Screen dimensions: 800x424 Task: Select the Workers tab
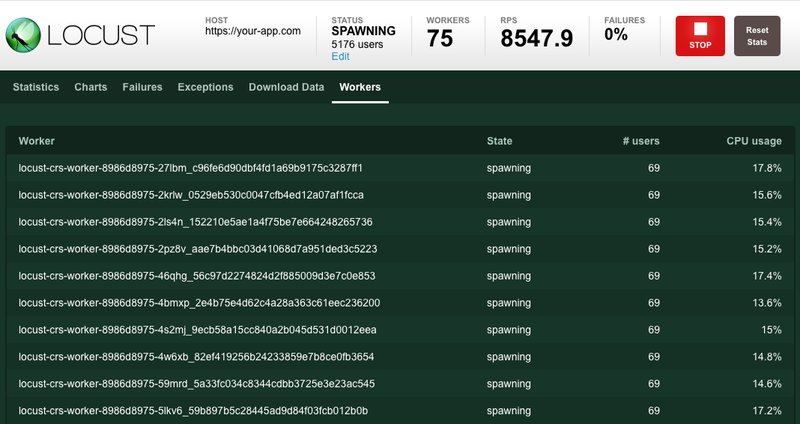pos(360,87)
